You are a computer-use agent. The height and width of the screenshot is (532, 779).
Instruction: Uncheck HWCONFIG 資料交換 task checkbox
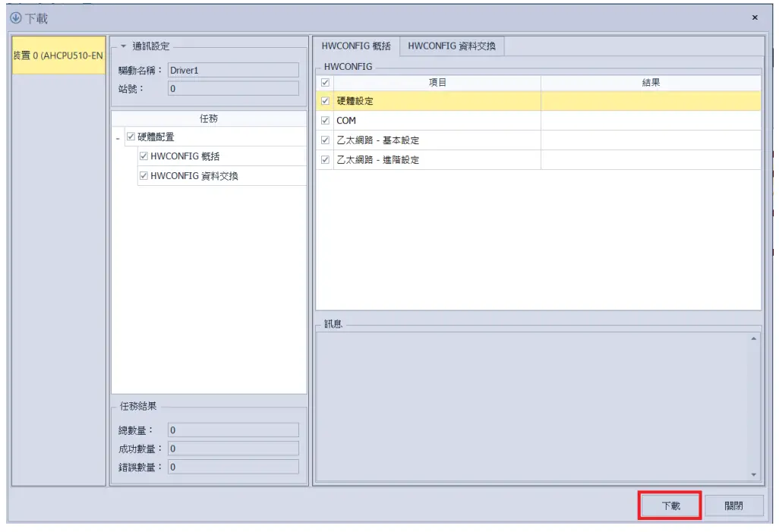click(x=143, y=175)
